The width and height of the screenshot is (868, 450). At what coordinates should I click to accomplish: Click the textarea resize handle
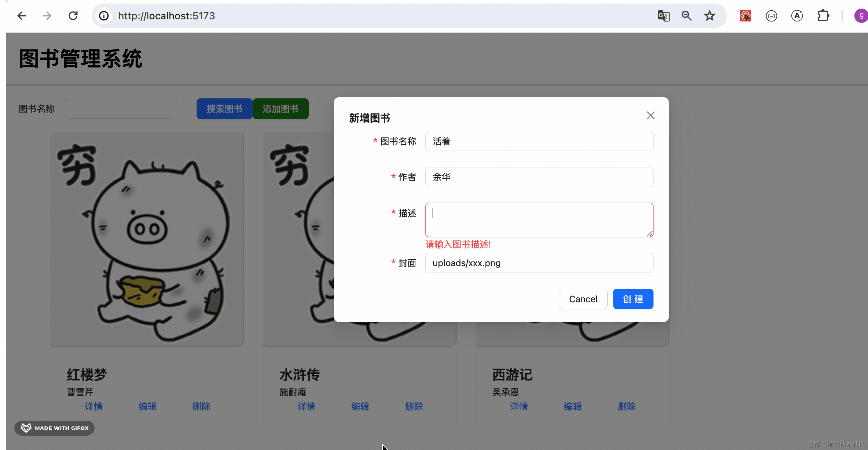tap(650, 234)
